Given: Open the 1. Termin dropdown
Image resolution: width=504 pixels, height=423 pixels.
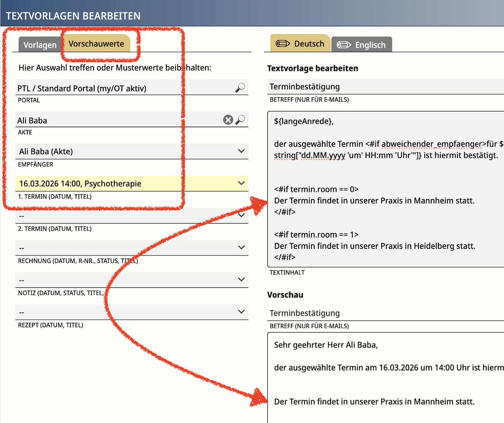Looking at the screenshot, I should click(x=241, y=183).
